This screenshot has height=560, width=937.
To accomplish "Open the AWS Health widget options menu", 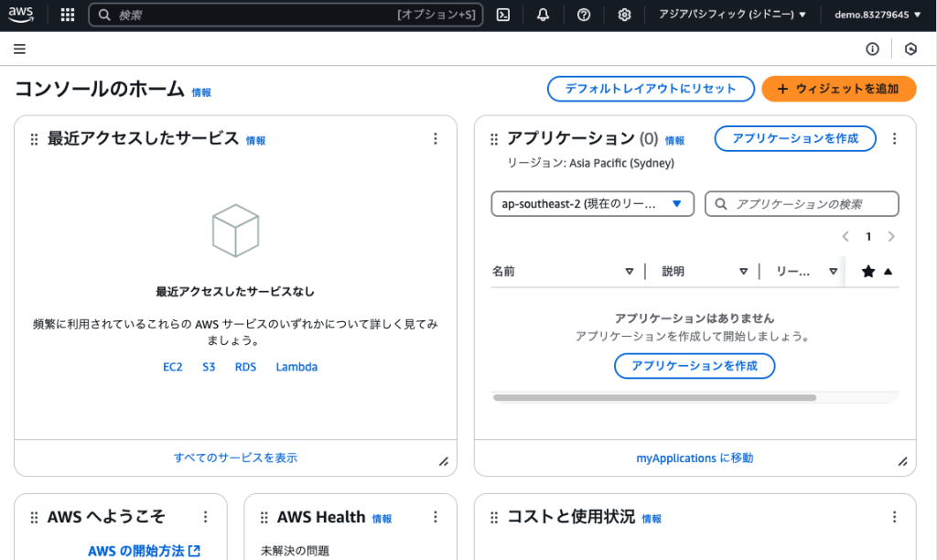I will coord(435,517).
